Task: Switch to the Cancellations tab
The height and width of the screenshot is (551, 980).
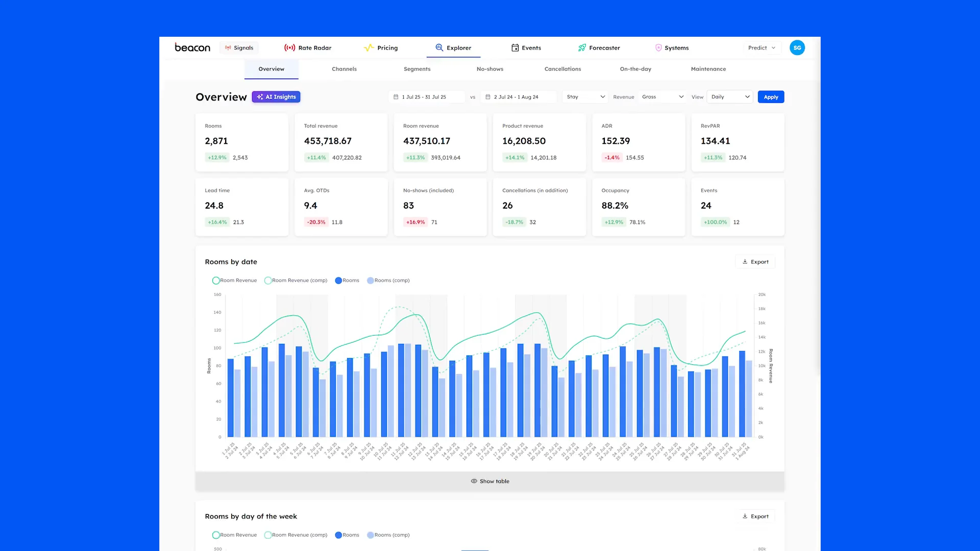Action: pyautogui.click(x=562, y=69)
